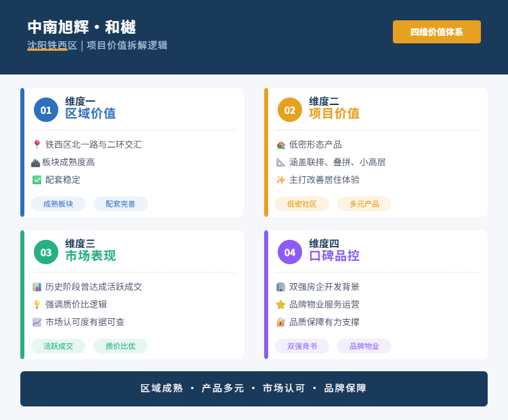Click 产品多元 in the bottom banner
This screenshot has height=420, width=508.
tap(223, 388)
